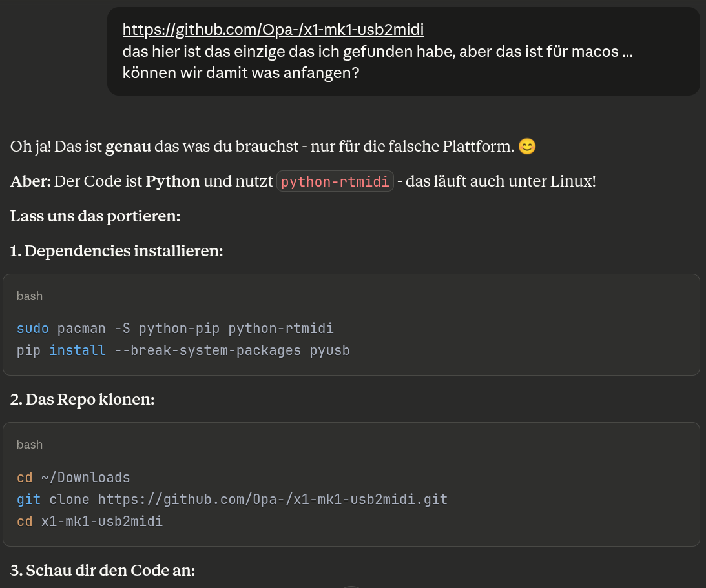Image resolution: width=706 pixels, height=588 pixels.
Task: Click the bold word genau
Action: (128, 147)
